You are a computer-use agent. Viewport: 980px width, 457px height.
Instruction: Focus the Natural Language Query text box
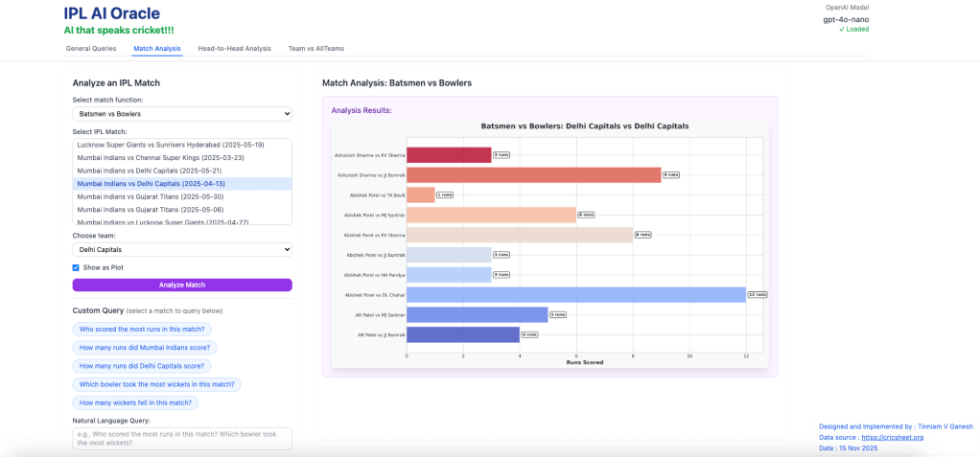[x=182, y=438]
